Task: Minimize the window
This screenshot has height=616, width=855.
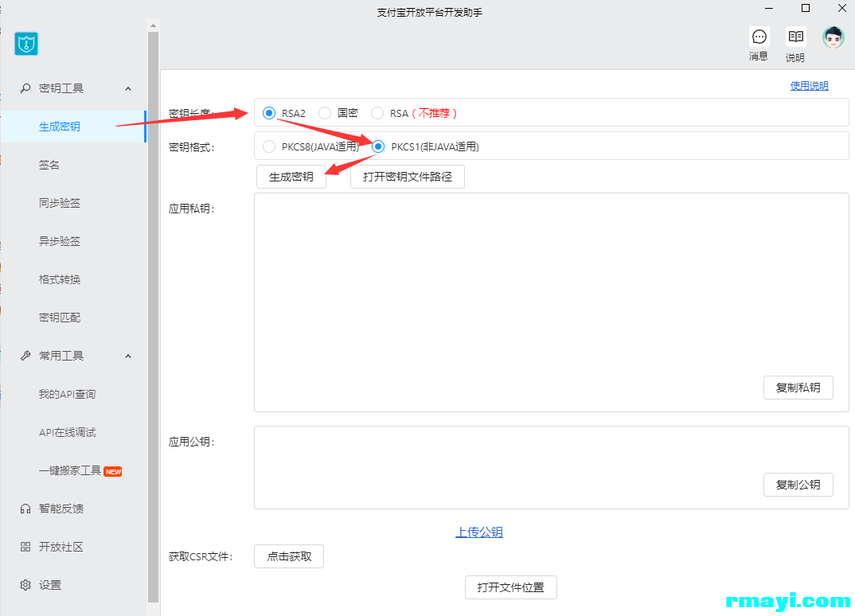Action: pyautogui.click(x=769, y=8)
